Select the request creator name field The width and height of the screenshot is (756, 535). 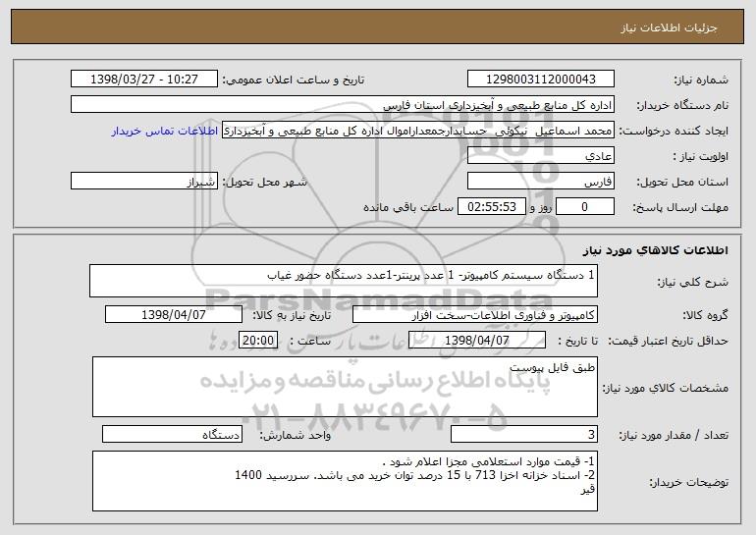(418, 131)
